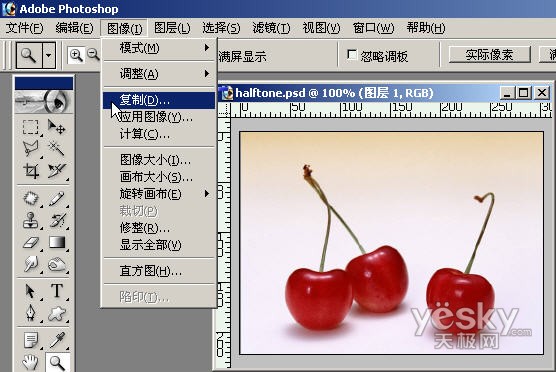Open the 帮助(H) menu
The image size is (556, 372).
[x=426, y=28]
